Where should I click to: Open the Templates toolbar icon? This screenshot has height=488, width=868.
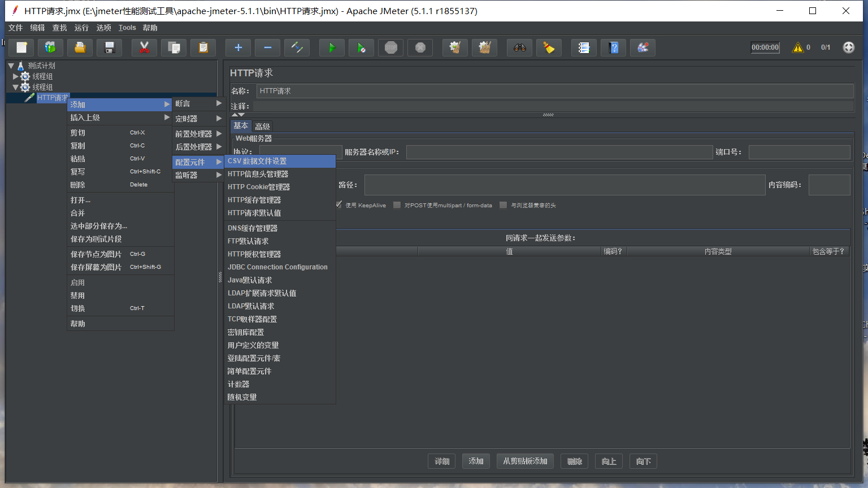pos(51,47)
